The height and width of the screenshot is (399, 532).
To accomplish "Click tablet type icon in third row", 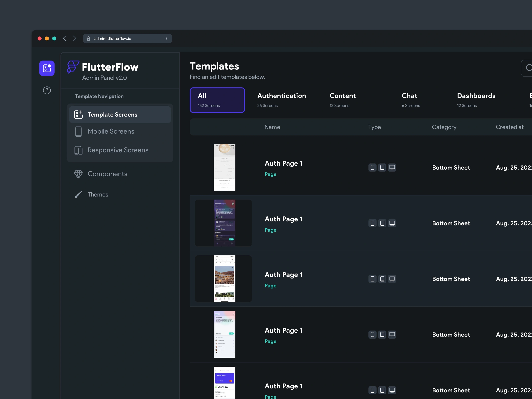I will point(382,279).
